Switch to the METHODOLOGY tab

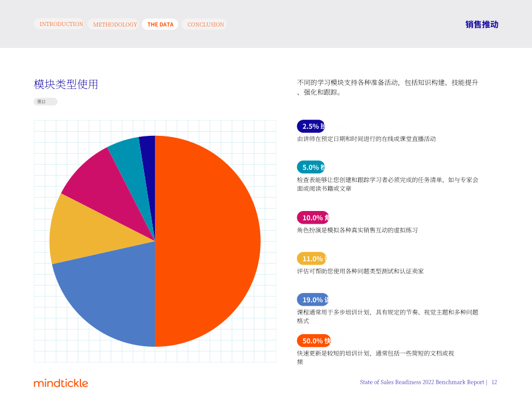click(113, 24)
